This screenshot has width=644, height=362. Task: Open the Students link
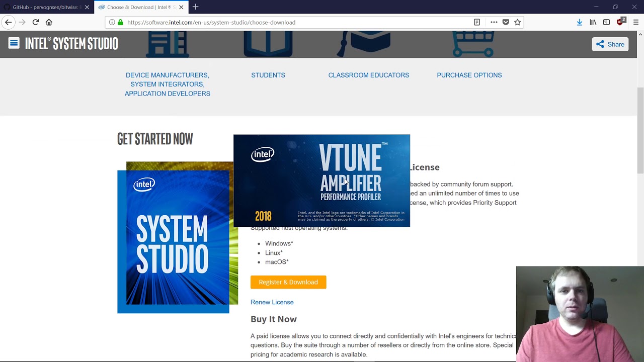pos(268,75)
